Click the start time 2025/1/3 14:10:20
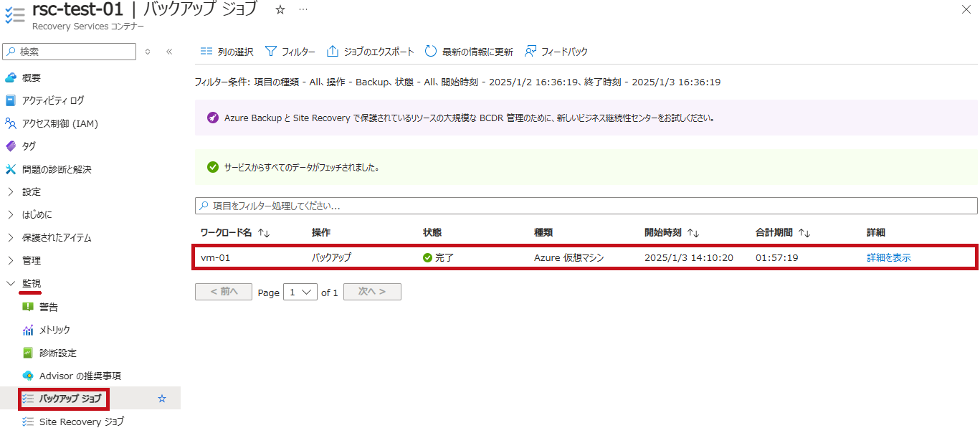This screenshot has width=980, height=433. (689, 257)
